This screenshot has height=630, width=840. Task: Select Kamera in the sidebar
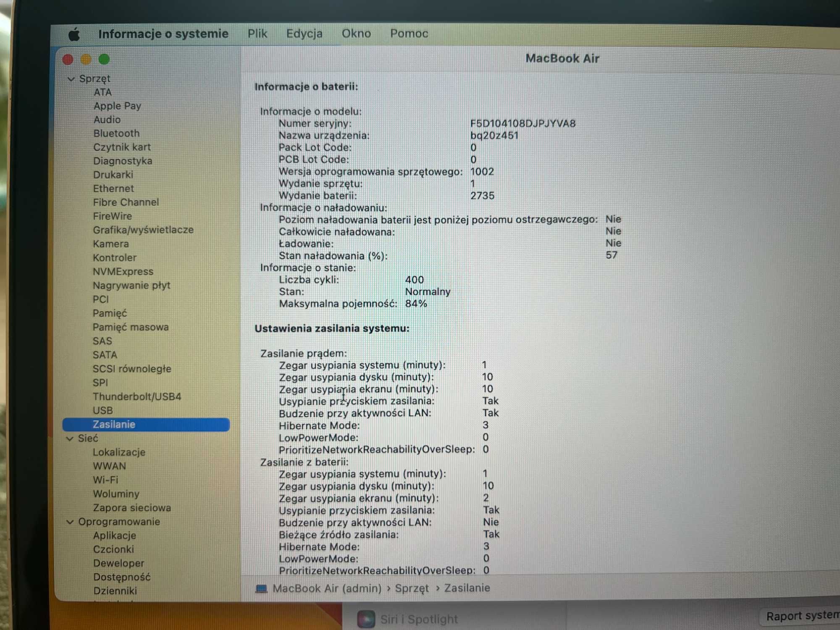click(111, 244)
